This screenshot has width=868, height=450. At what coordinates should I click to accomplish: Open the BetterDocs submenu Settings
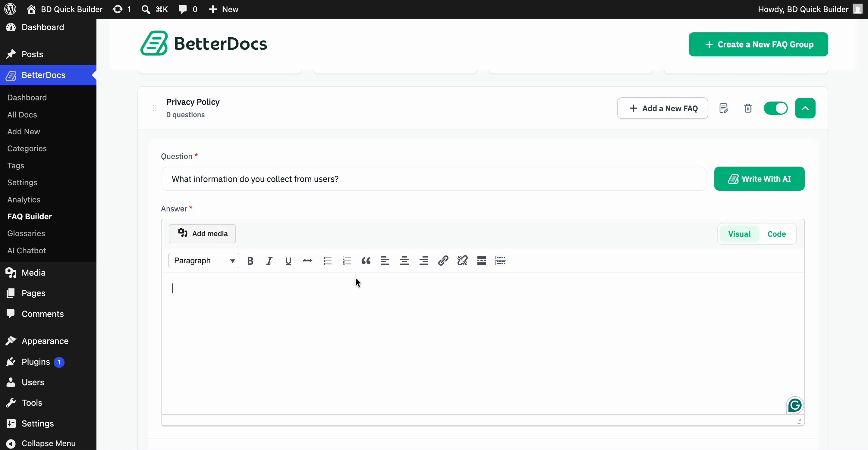22,183
